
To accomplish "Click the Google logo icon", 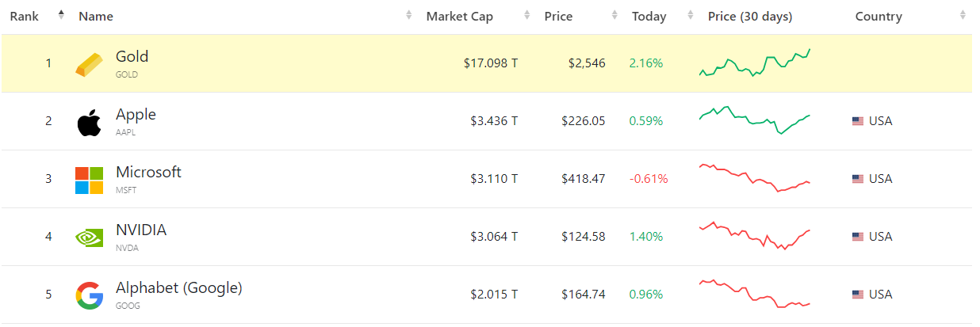I will click(x=89, y=295).
